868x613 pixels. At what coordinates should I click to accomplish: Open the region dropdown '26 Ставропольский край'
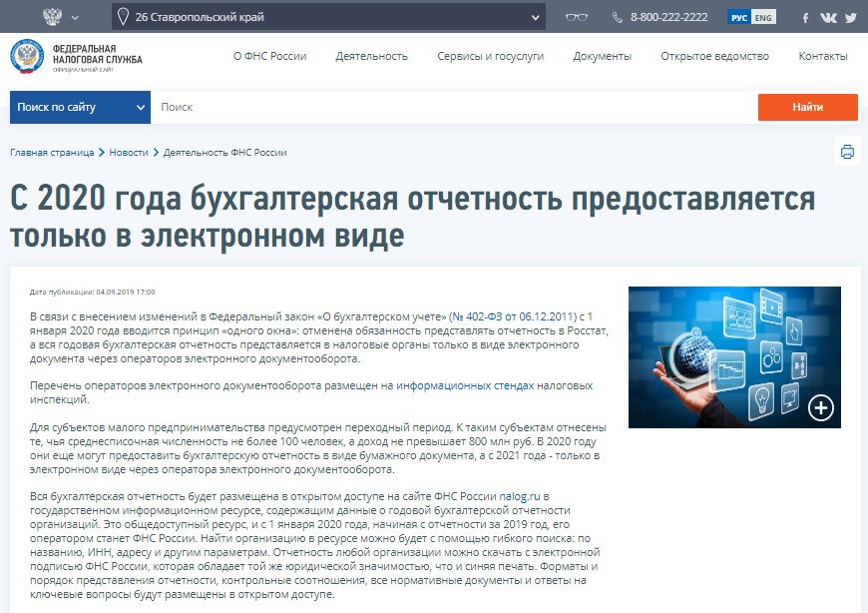[329, 16]
